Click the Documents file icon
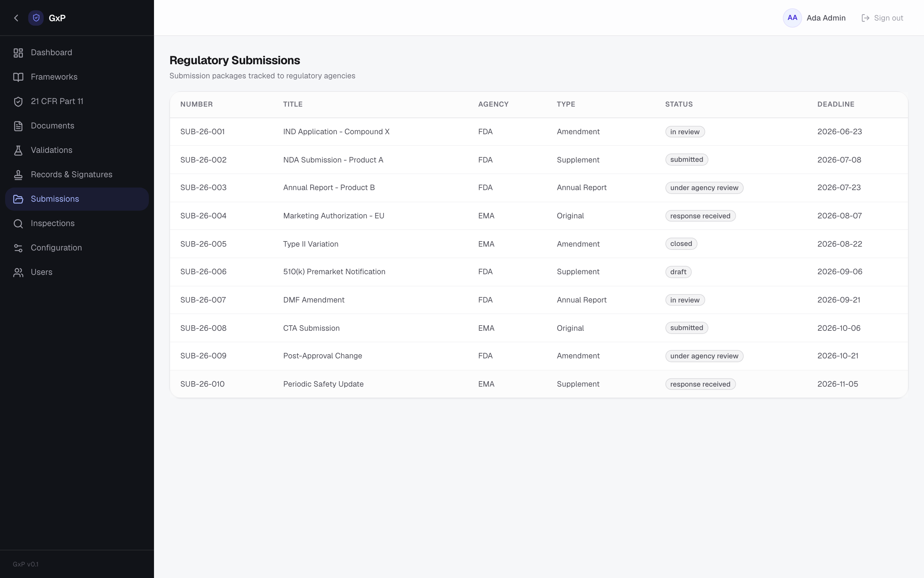Image resolution: width=924 pixels, height=578 pixels. [18, 126]
